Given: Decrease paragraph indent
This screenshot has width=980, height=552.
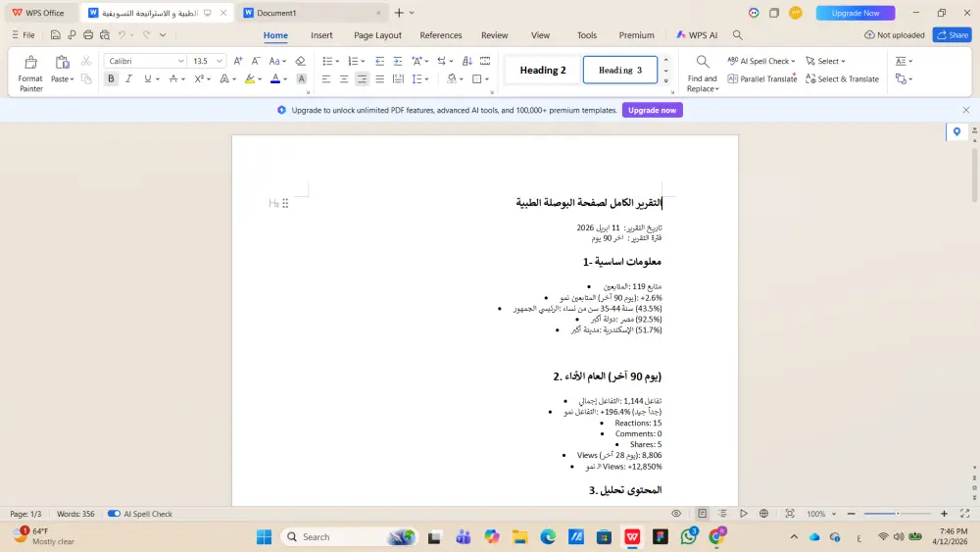Looking at the screenshot, I should [x=379, y=61].
